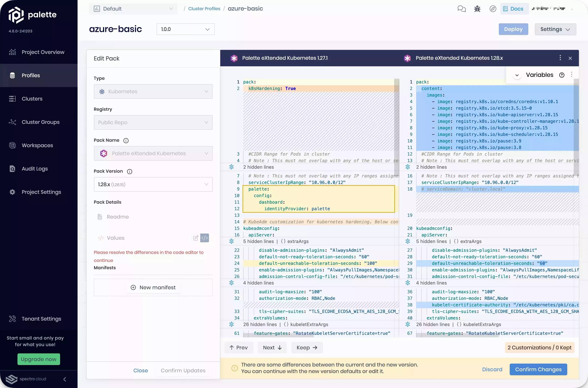Screen dimensions: 588x388
Task: Navigate to Audit Logs in the sidebar
Action: coord(34,169)
